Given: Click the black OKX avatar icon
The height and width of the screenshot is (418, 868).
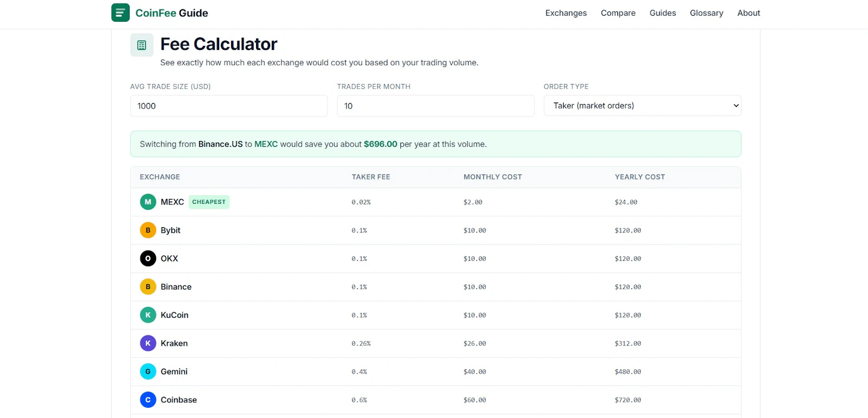Looking at the screenshot, I should [x=148, y=258].
